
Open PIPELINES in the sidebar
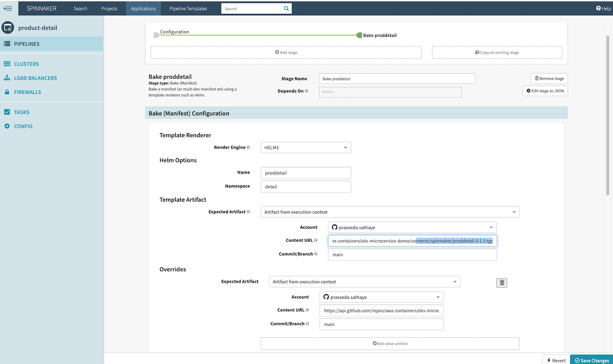(x=51, y=44)
